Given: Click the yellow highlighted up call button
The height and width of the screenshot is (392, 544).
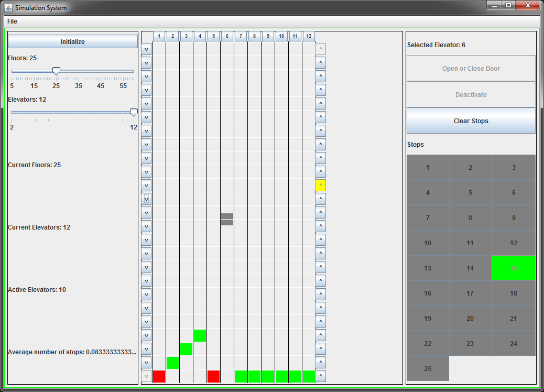Looking at the screenshot, I should (321, 186).
